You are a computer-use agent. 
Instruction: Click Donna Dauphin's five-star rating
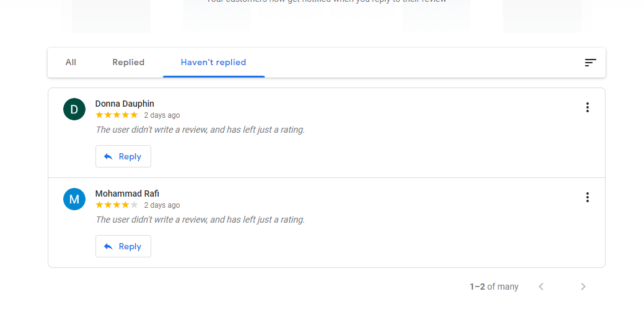pyautogui.click(x=117, y=115)
